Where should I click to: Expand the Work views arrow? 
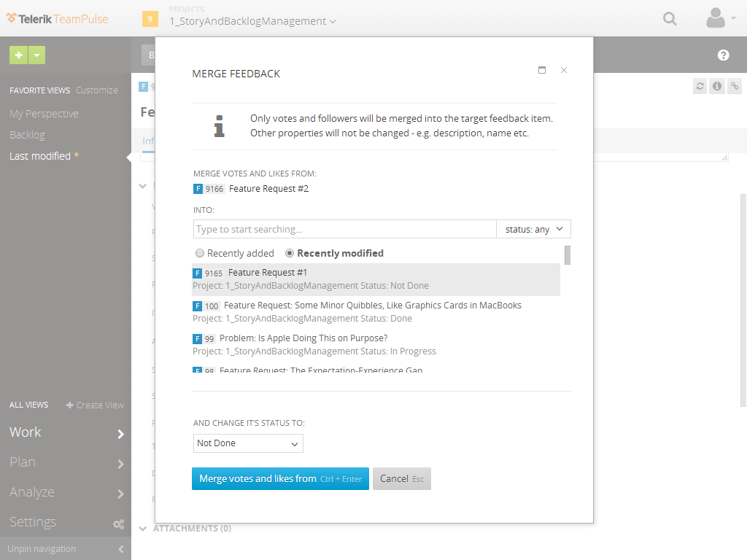(x=120, y=434)
